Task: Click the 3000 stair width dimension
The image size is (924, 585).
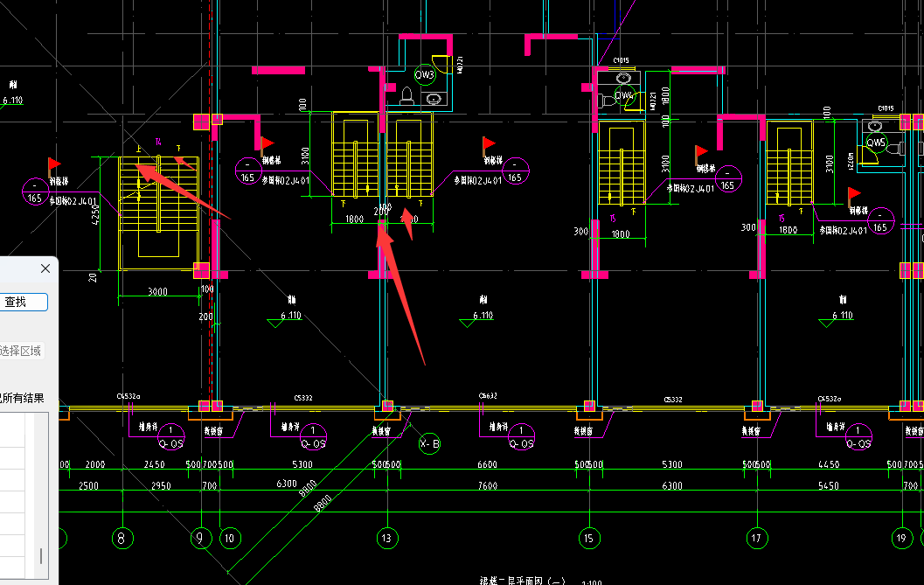Action: (157, 291)
